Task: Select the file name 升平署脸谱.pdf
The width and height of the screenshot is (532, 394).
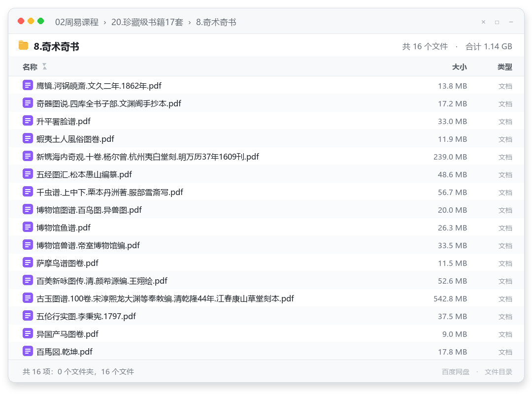Action: 64,122
